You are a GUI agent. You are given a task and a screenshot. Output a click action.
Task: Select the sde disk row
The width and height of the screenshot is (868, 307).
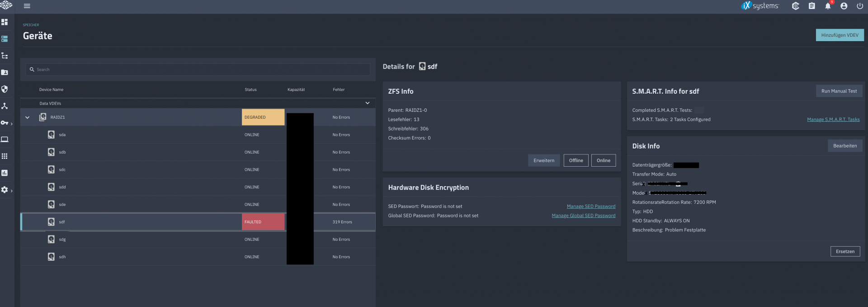pyautogui.click(x=198, y=204)
